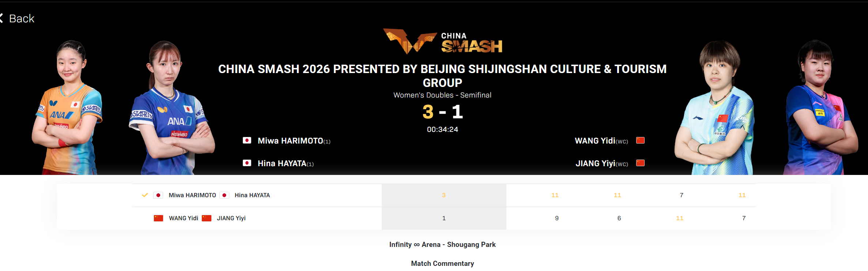Click JIANG Yiyi's portrait photo
Image resolution: width=868 pixels, height=271 pixels.
click(x=821, y=107)
